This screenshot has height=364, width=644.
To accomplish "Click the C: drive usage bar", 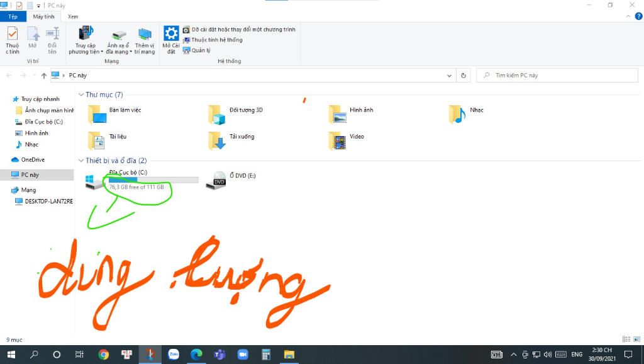I will [x=153, y=179].
